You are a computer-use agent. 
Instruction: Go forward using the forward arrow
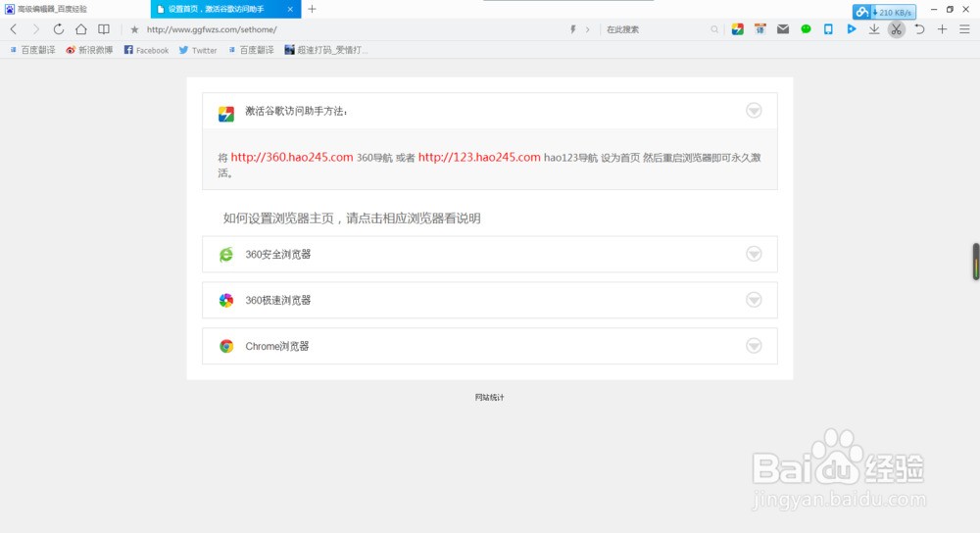[35, 29]
